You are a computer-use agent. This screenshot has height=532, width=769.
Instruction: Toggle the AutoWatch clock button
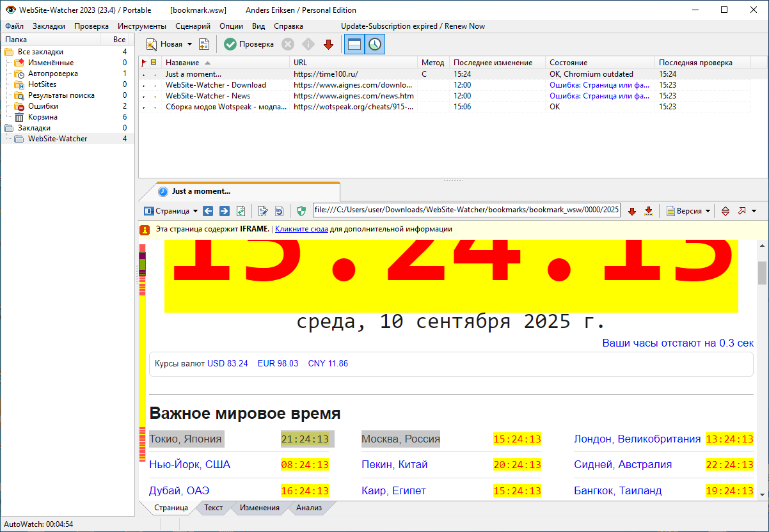click(x=375, y=44)
